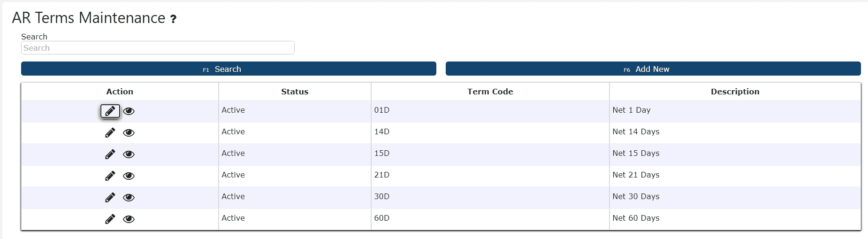Edit the 14D term row
Screen dimensions: 868x239
pos(110,133)
